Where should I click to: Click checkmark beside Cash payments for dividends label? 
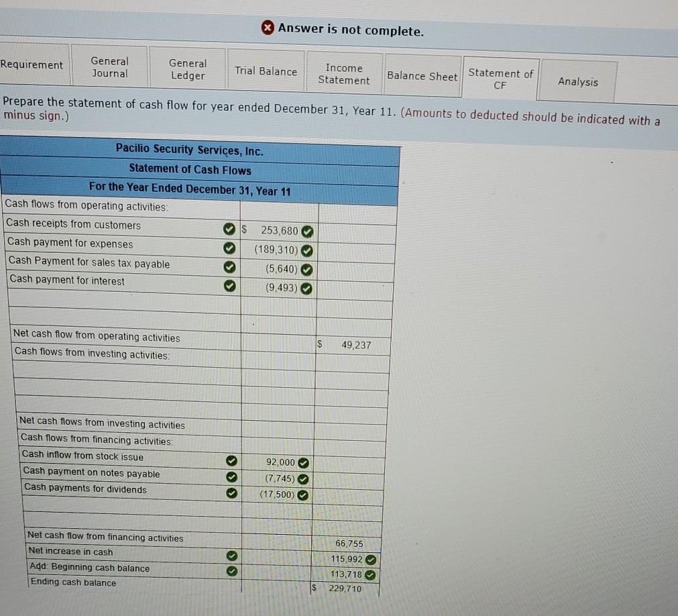[x=232, y=493]
